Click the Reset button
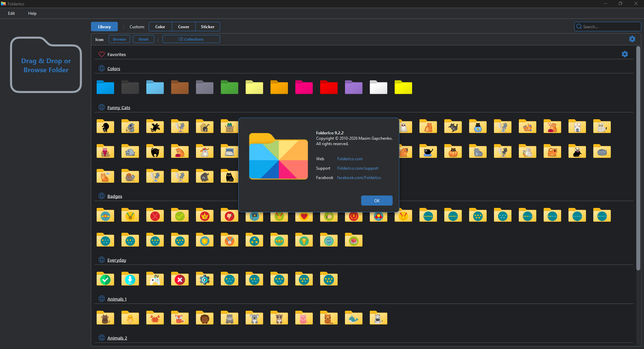This screenshot has width=644, height=349. [x=144, y=39]
